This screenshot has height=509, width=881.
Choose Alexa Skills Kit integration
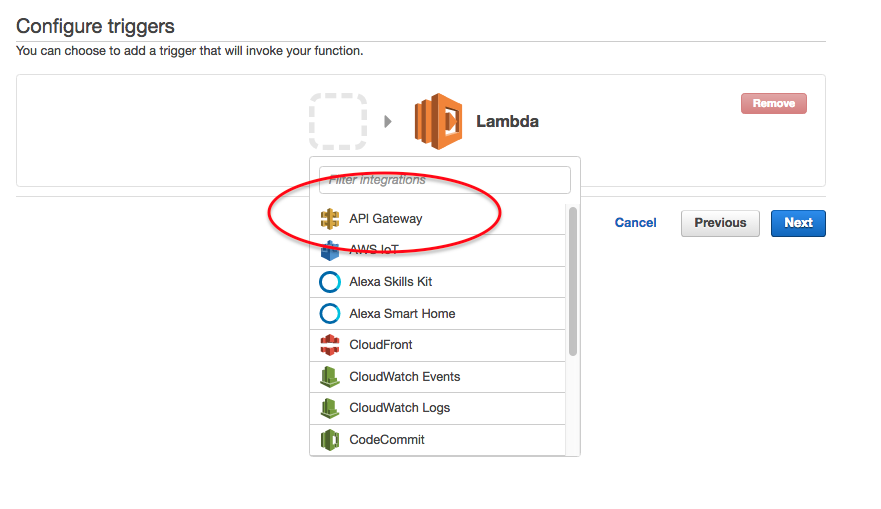(438, 282)
